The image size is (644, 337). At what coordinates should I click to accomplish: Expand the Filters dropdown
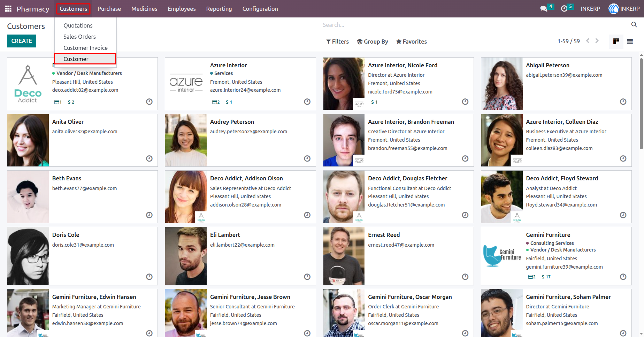click(x=337, y=42)
